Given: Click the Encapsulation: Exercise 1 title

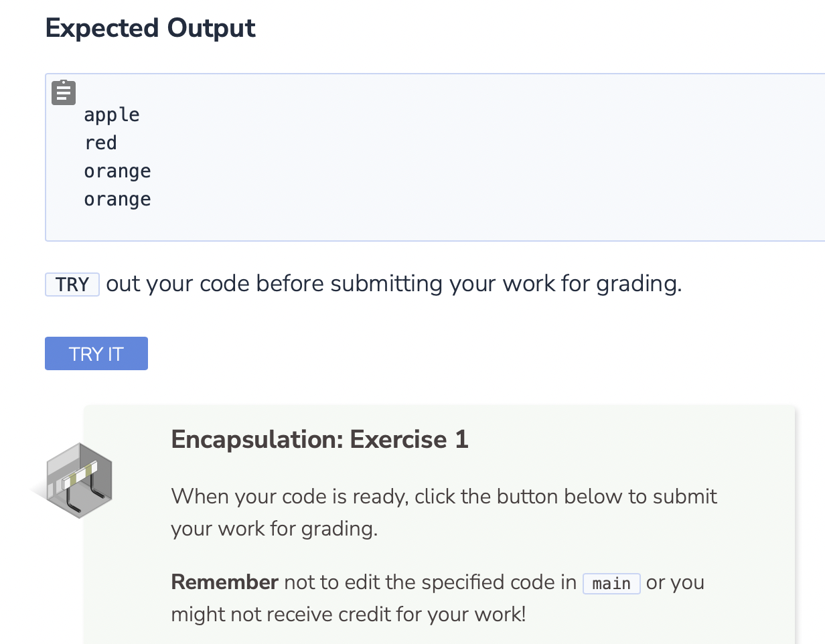Looking at the screenshot, I should 319,439.
